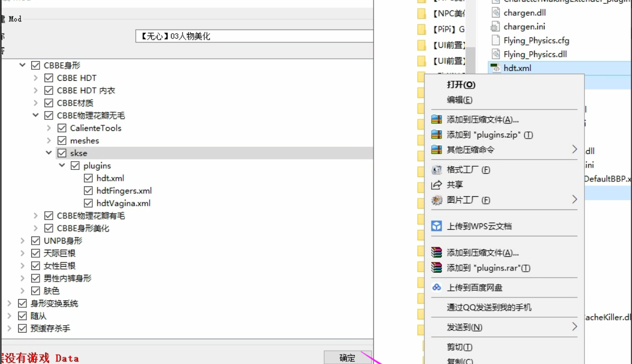
Task: Click the chargen.dll file icon
Action: pos(496,13)
